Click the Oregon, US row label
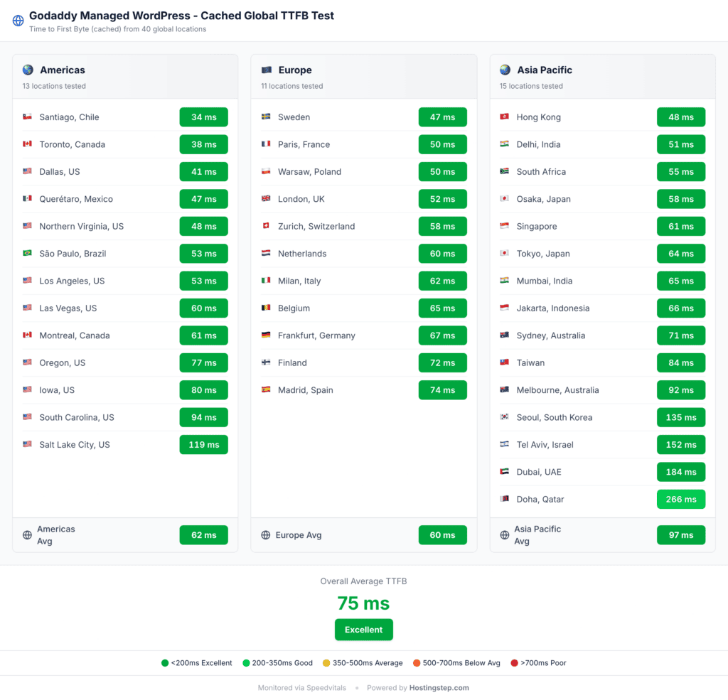Screen dimensions: 728x700 point(63,362)
